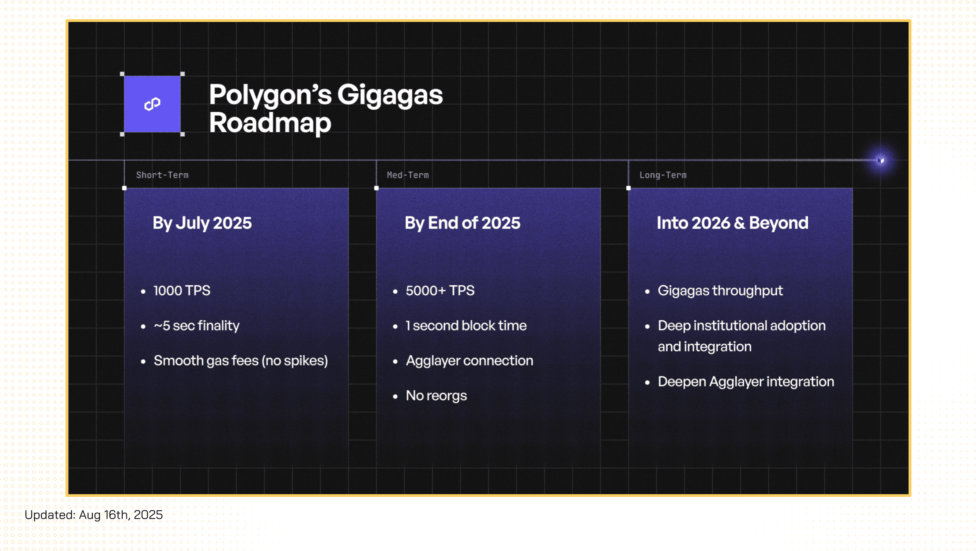Click the glowing orb at the timeline end
Viewport: 980px width, 551px height.
click(x=880, y=160)
